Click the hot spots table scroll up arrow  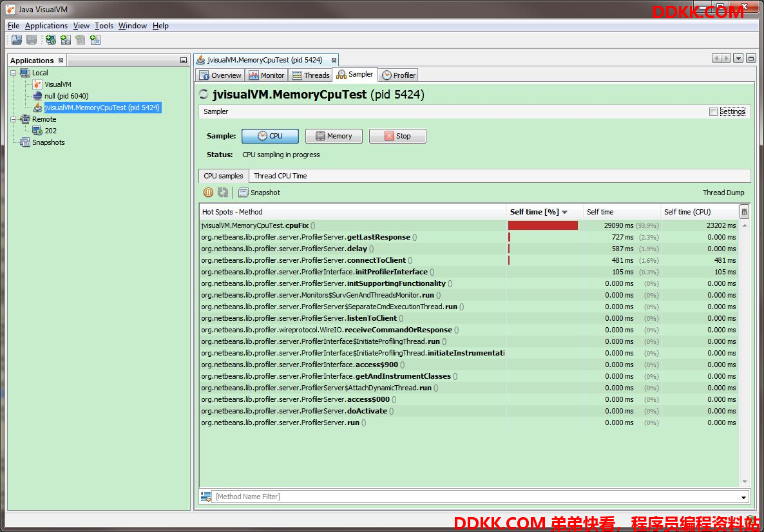[745, 225]
